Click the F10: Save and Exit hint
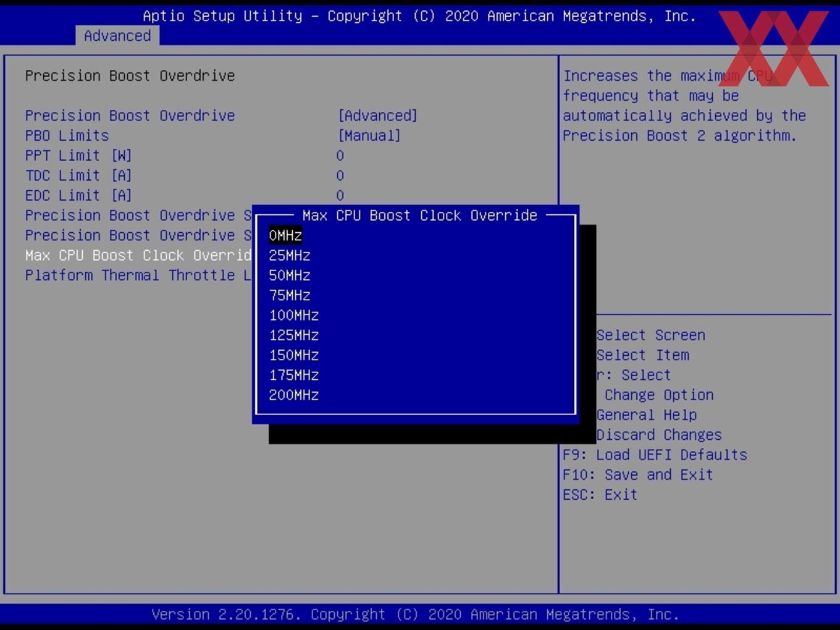840x630 pixels. click(x=638, y=474)
